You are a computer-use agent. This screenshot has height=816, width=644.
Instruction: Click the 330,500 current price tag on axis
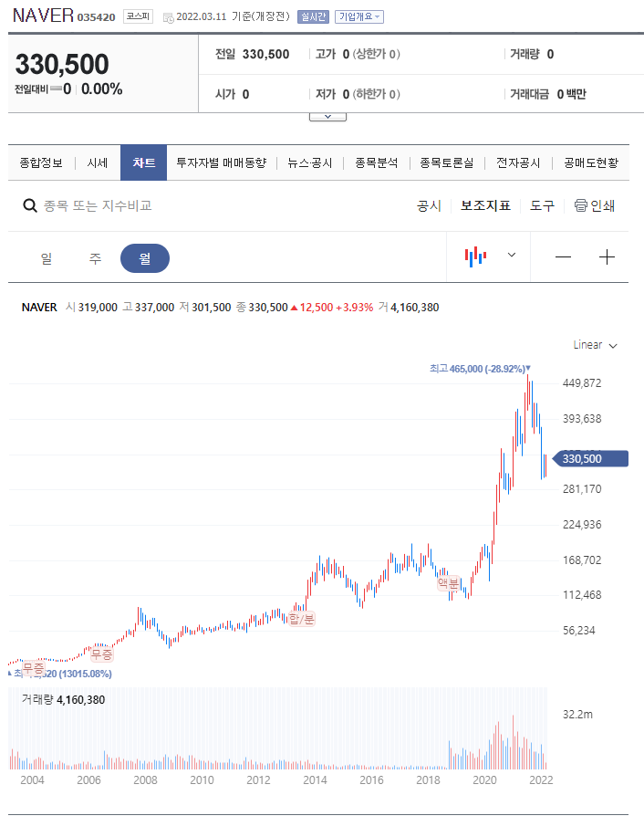(590, 458)
